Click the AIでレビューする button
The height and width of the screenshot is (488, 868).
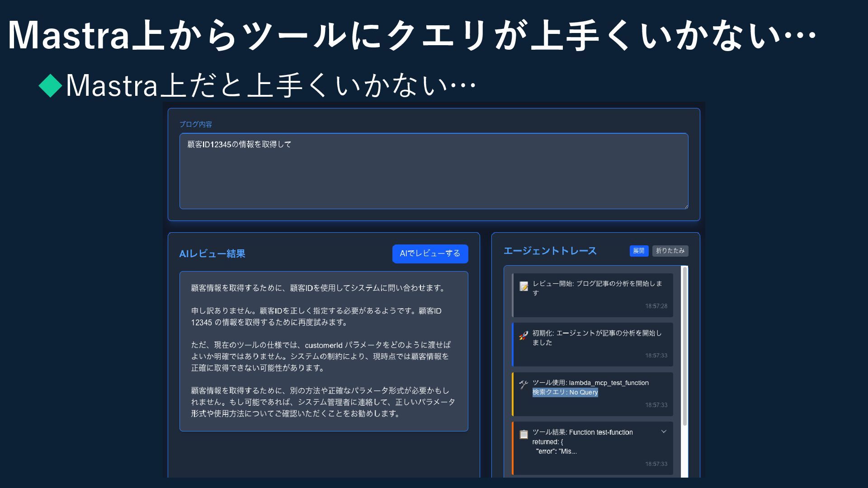click(x=430, y=253)
